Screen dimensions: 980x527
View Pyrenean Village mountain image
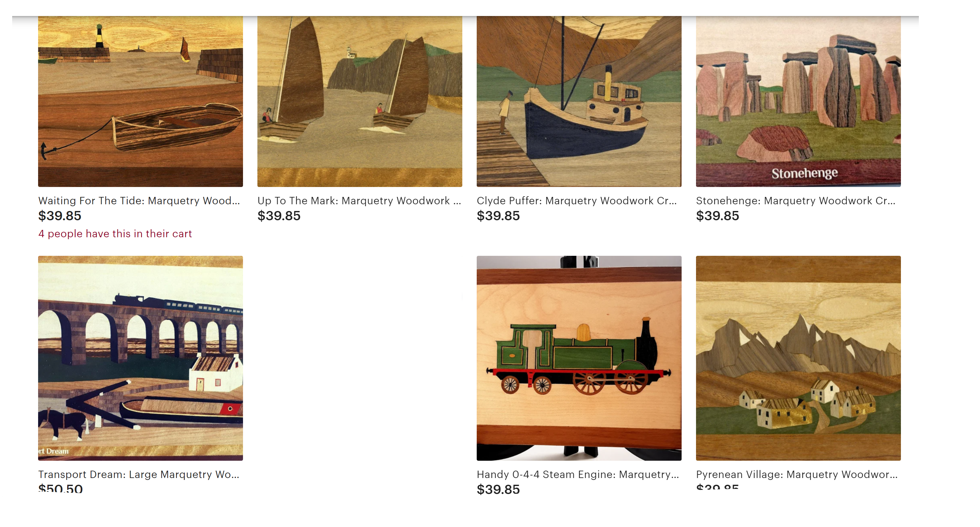(x=798, y=358)
